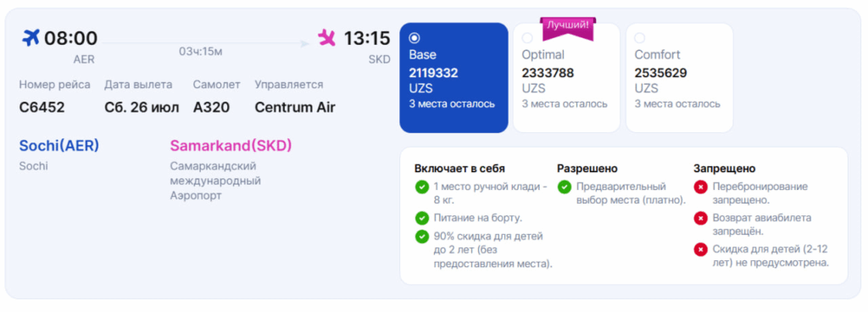This screenshot has width=868, height=312.
Task: Click the Sochi(AER) origin link
Action: (x=59, y=146)
